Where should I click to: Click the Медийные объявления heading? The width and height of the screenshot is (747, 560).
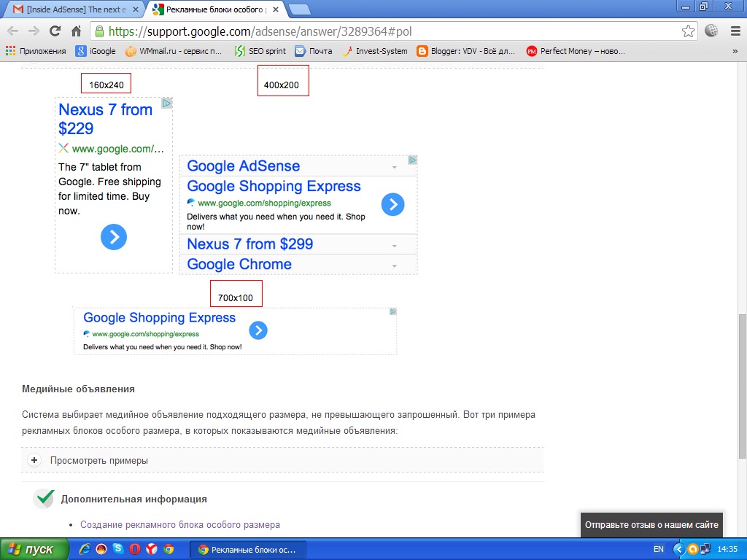pos(79,389)
